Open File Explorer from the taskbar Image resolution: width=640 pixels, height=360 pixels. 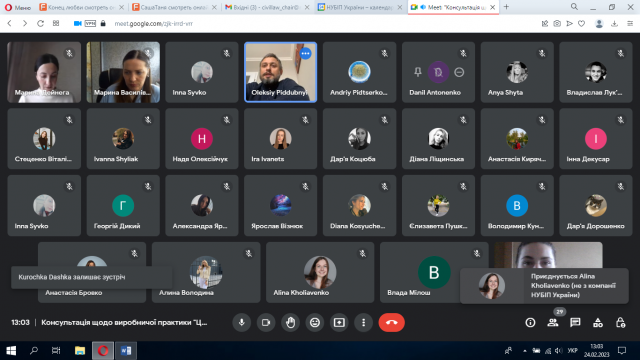pyautogui.click(x=80, y=351)
